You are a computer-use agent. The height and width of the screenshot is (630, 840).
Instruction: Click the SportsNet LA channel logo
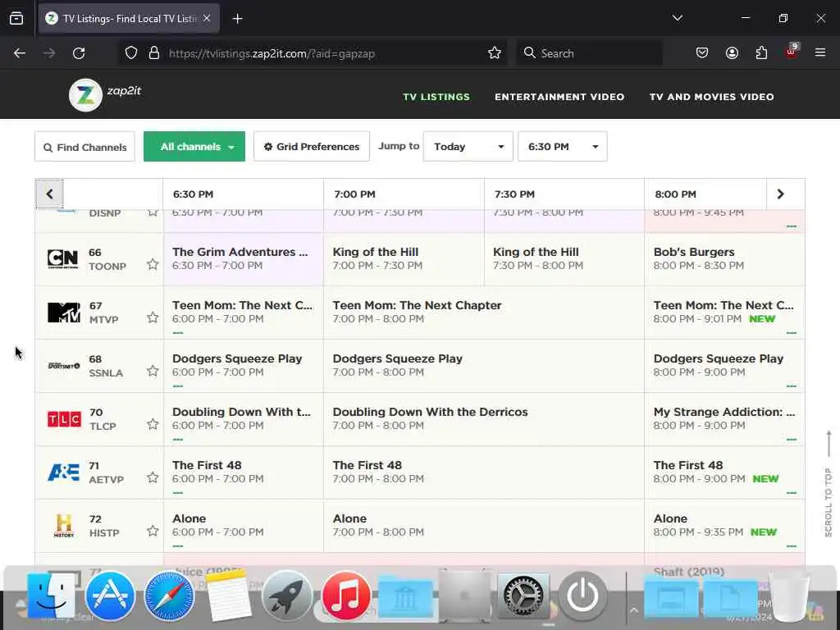click(x=64, y=365)
